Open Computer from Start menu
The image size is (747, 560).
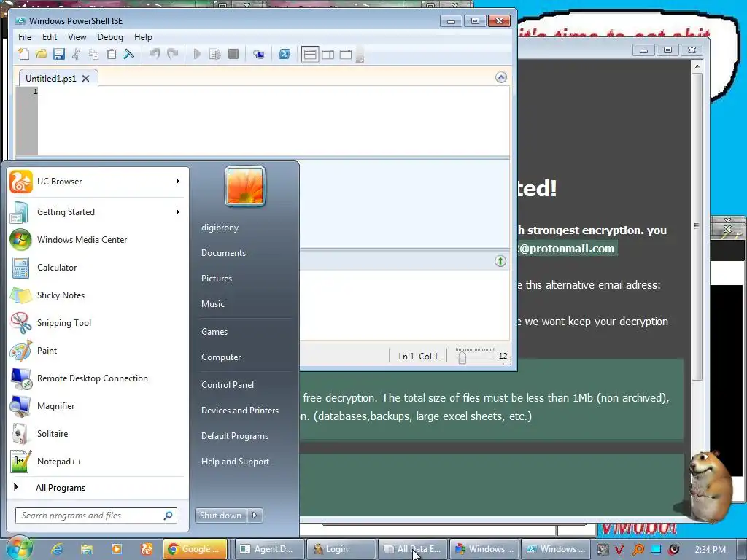pos(221,357)
